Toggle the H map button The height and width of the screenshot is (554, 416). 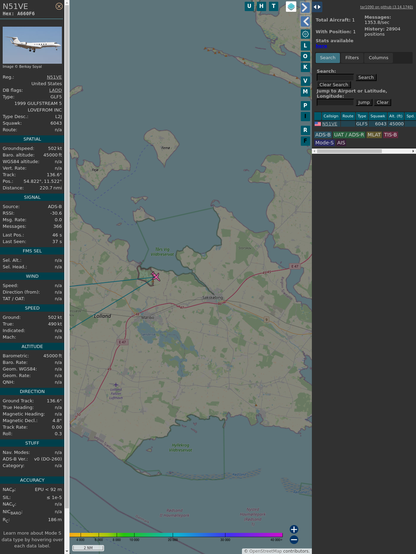pos(262,6)
